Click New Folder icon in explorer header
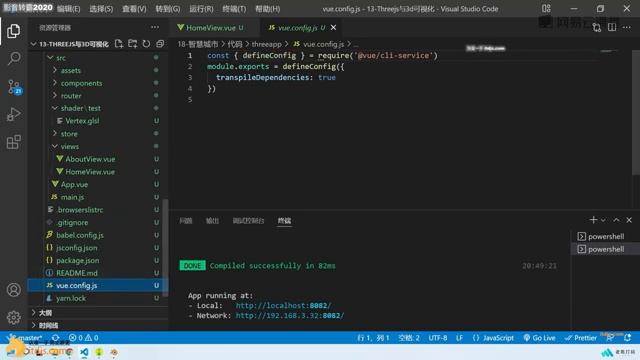640x360 pixels. (133, 44)
